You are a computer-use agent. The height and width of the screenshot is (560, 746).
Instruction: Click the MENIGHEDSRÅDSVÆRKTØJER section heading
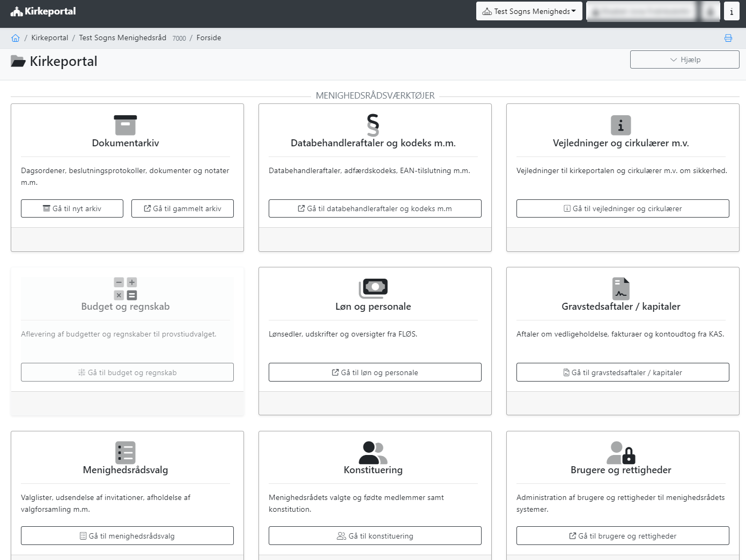tap(375, 95)
